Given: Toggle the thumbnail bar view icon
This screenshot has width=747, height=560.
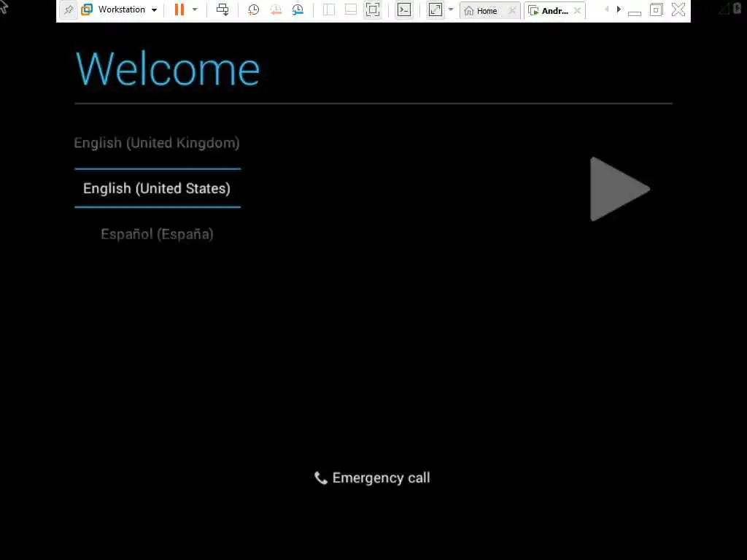Looking at the screenshot, I should click(351, 9).
